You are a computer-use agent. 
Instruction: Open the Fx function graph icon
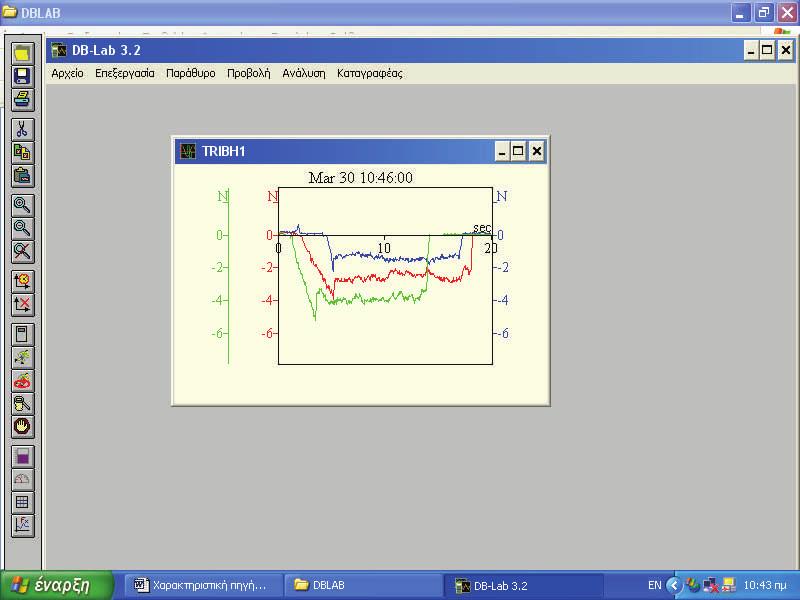[x=22, y=525]
